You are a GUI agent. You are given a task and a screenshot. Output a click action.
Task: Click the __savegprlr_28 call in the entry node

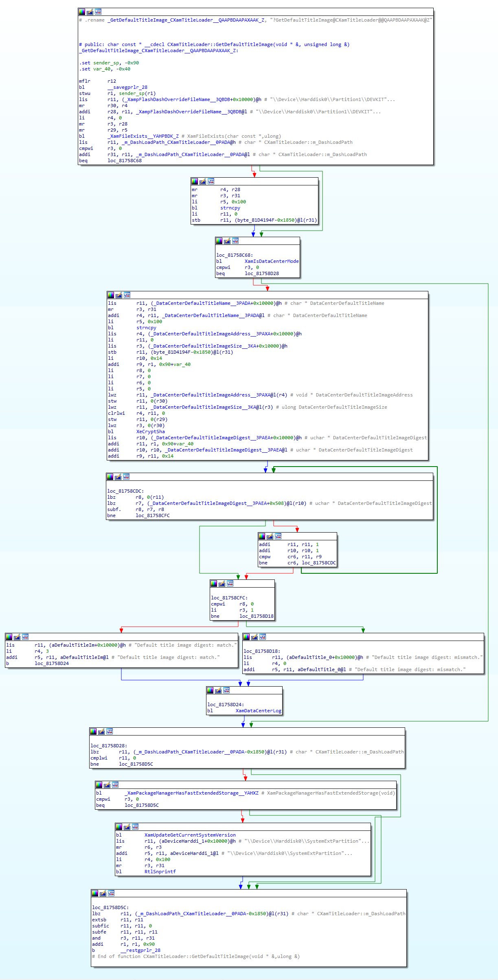point(127,87)
